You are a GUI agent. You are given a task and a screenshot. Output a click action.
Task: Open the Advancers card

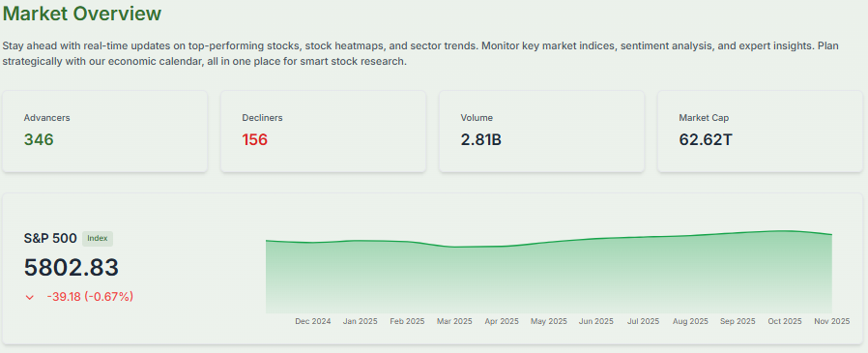click(105, 132)
